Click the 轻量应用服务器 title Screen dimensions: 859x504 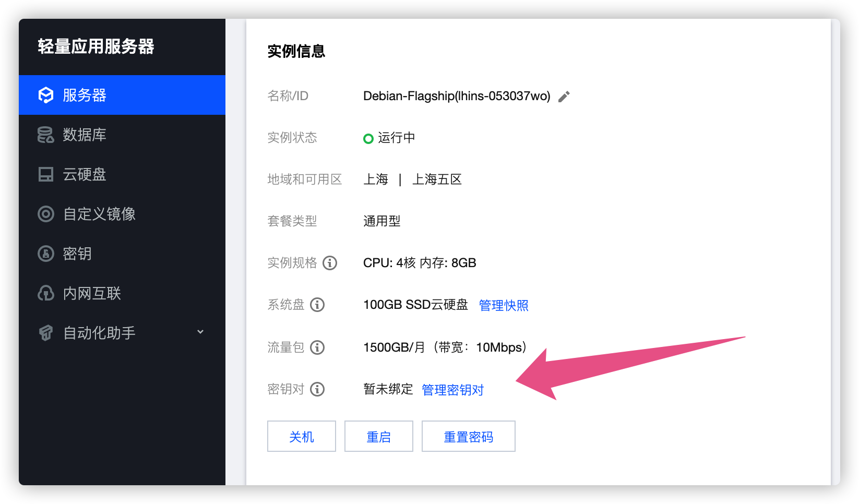click(96, 46)
